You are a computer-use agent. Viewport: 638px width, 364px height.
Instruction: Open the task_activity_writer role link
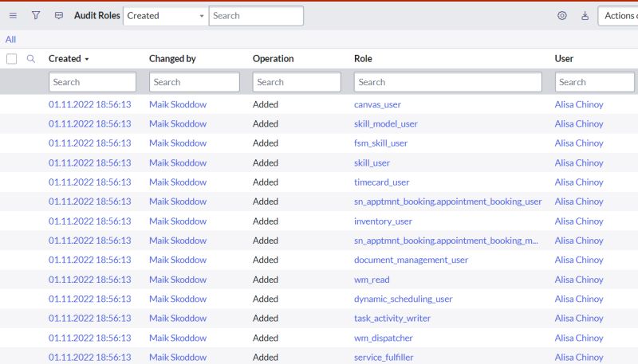pos(392,319)
